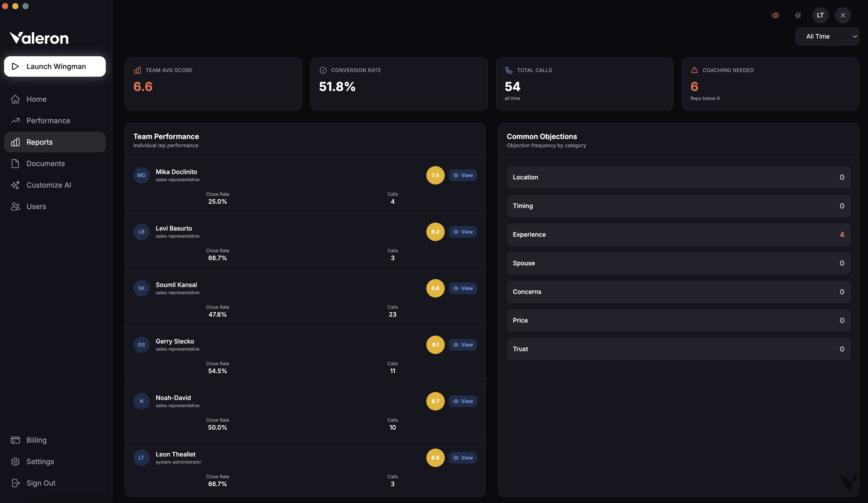Click View for Soumil Kansal
The image size is (868, 503).
coord(463,288)
